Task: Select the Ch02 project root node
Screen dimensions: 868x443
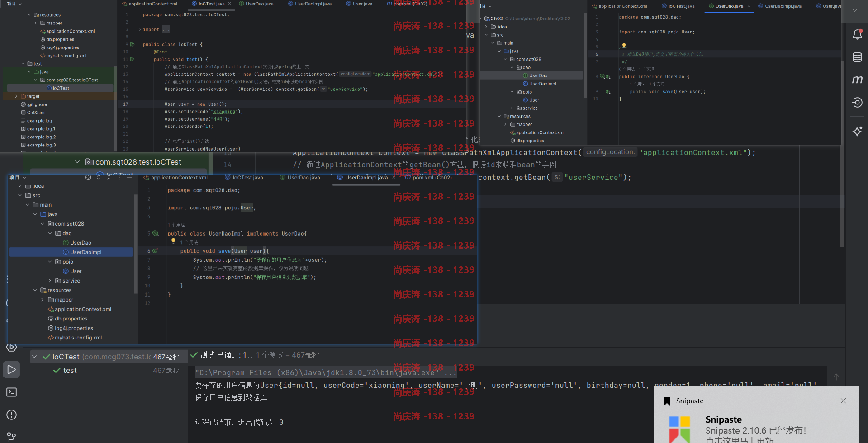Action: pyautogui.click(x=493, y=19)
